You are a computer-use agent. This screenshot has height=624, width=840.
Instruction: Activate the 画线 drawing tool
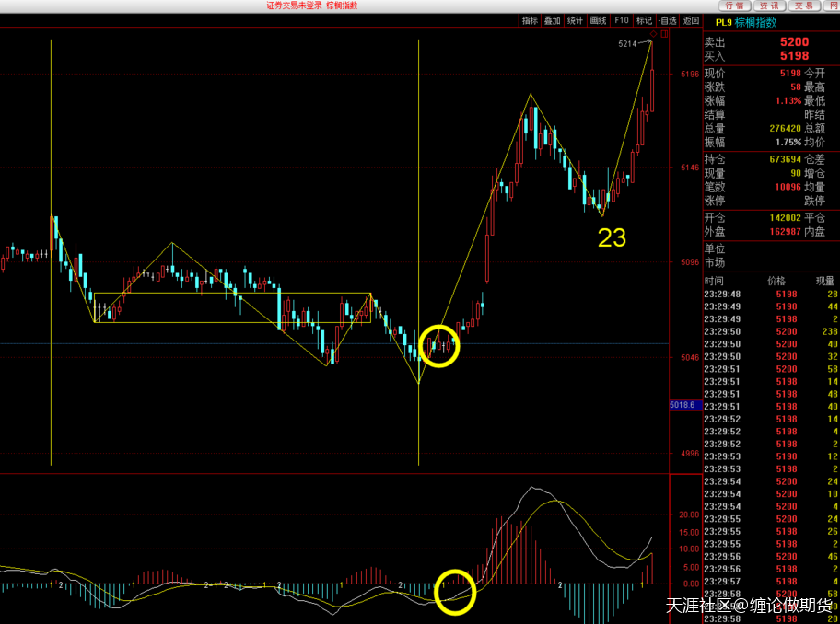(x=599, y=20)
